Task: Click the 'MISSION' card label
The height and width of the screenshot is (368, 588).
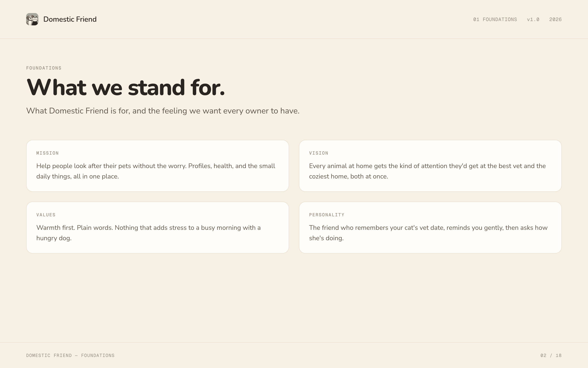Action: click(x=48, y=153)
